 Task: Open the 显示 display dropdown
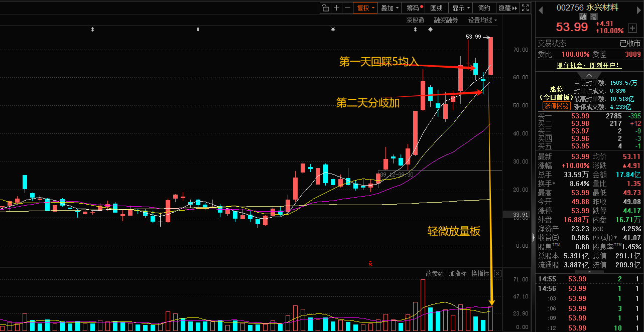461,8
